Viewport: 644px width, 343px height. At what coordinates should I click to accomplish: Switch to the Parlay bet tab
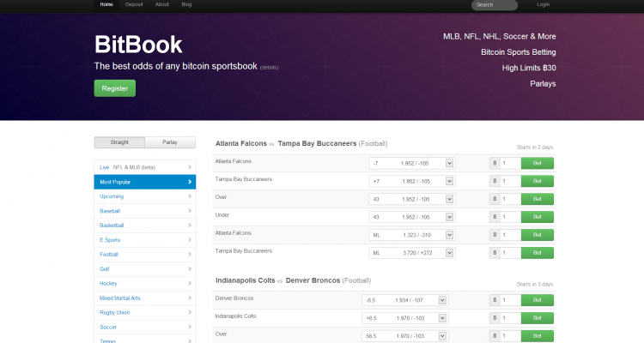[170, 142]
